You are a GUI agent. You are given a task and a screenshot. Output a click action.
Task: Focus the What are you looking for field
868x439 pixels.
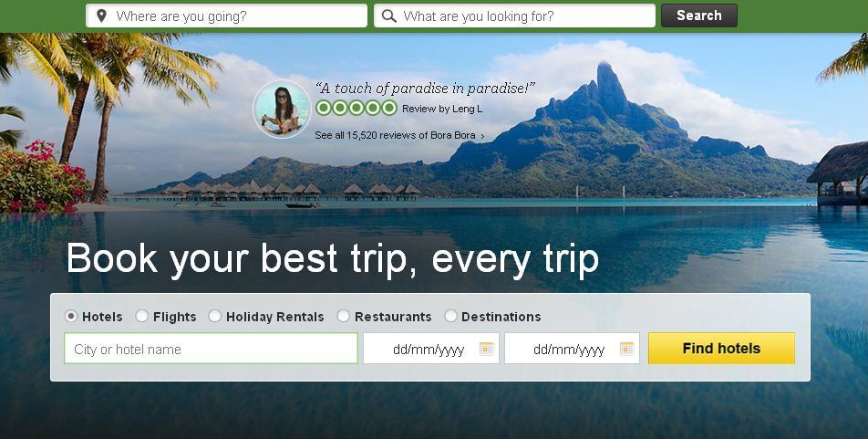click(514, 16)
